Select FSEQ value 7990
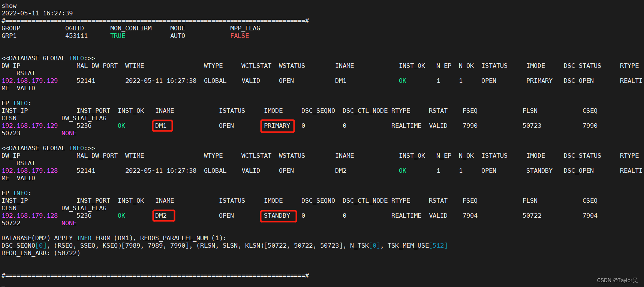 [x=470, y=126]
